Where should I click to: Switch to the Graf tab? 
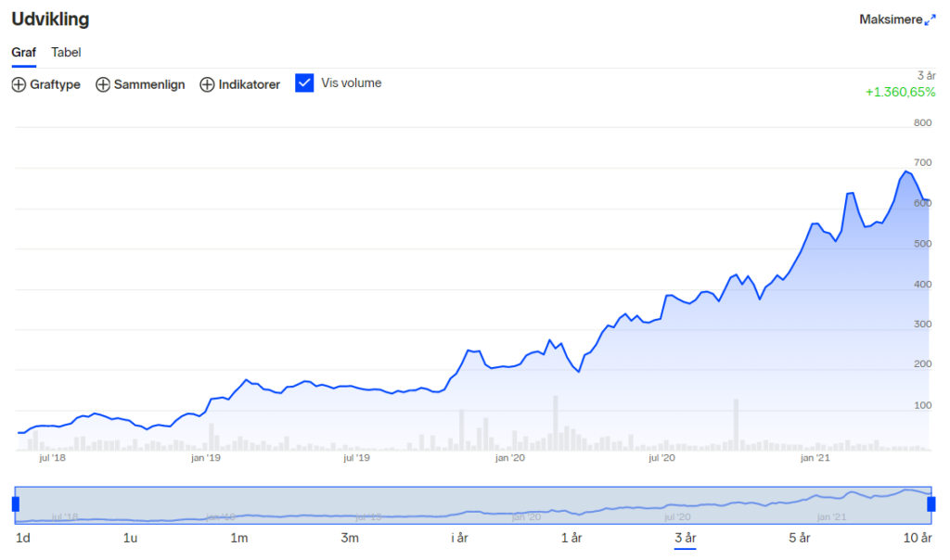pyautogui.click(x=23, y=53)
